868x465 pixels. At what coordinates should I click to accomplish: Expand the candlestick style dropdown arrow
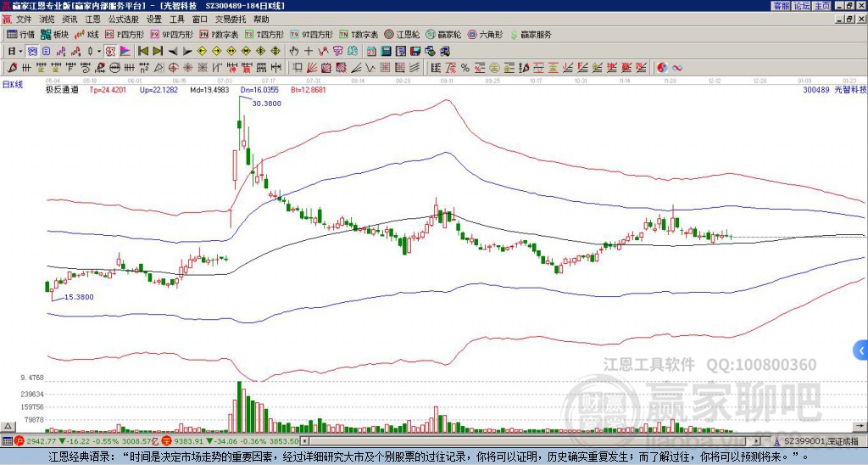click(99, 52)
